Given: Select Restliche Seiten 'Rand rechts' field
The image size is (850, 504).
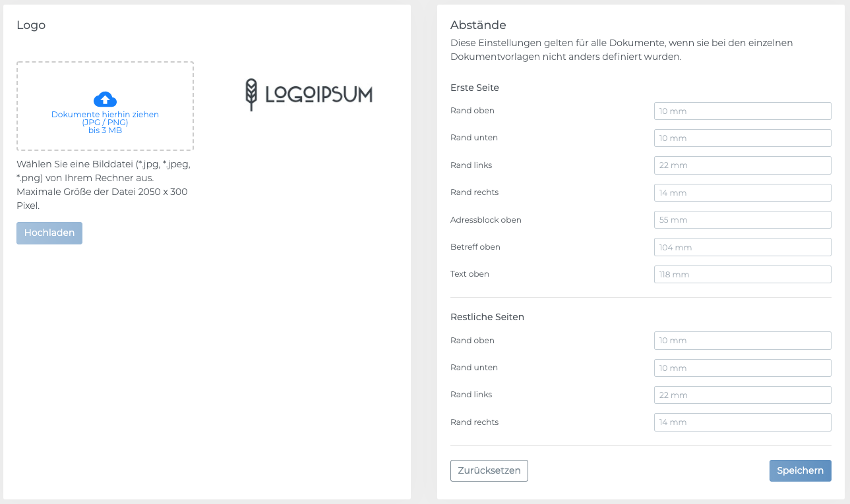Looking at the screenshot, I should click(742, 422).
